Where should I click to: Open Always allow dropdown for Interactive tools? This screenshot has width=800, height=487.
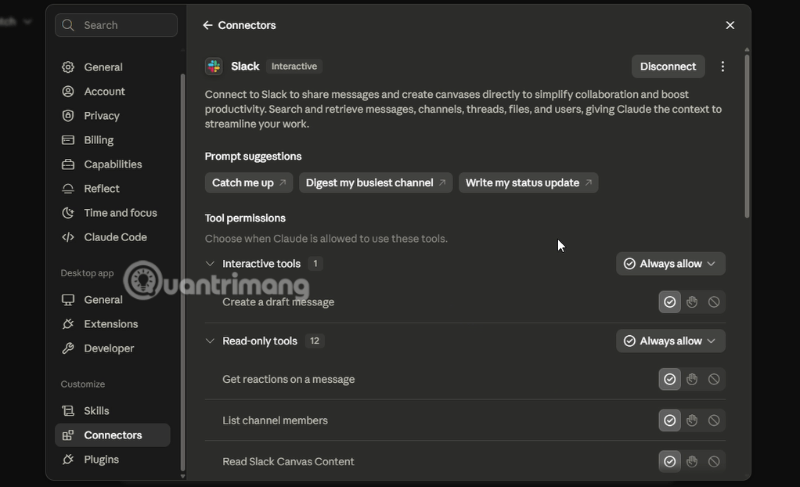pyautogui.click(x=670, y=264)
